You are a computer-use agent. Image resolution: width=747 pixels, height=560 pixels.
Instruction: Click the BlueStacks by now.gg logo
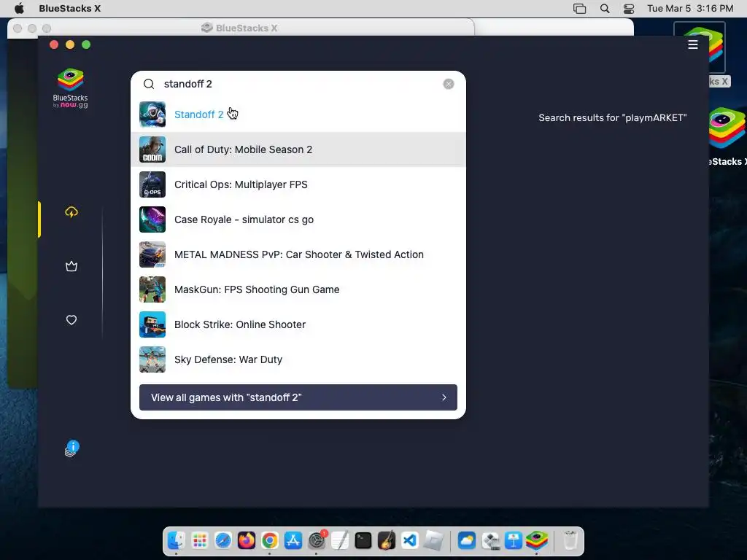[x=71, y=88]
